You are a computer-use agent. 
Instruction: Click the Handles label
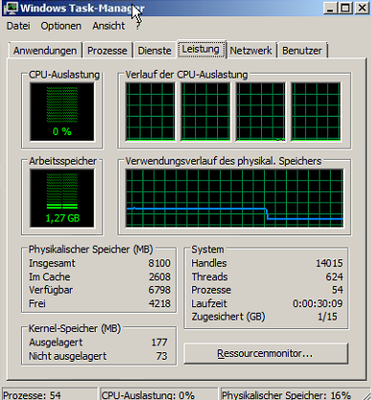tap(209, 263)
